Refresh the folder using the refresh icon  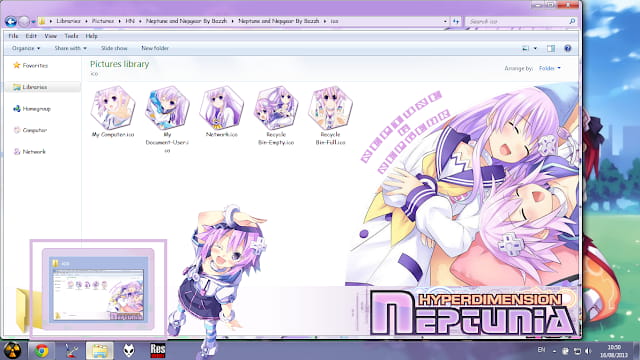[x=456, y=21]
